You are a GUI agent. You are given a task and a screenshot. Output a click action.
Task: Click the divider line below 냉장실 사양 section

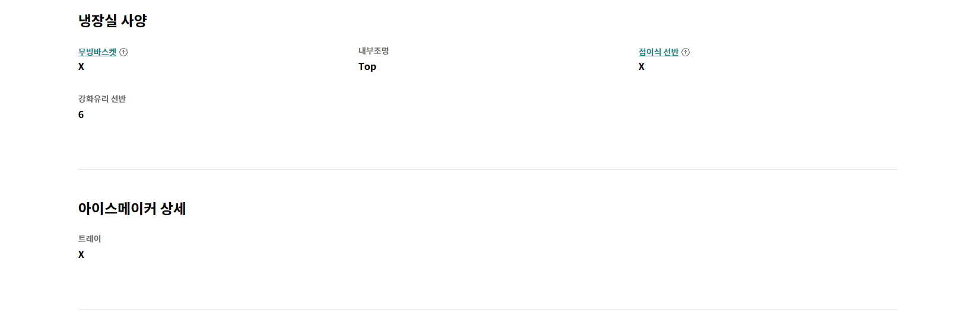pyautogui.click(x=488, y=169)
